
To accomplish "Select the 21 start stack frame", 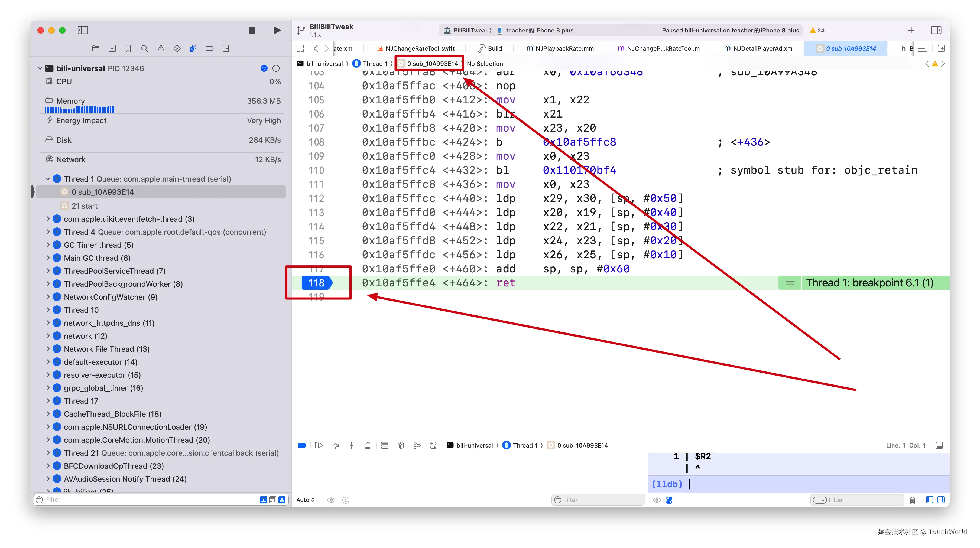I will coord(85,206).
